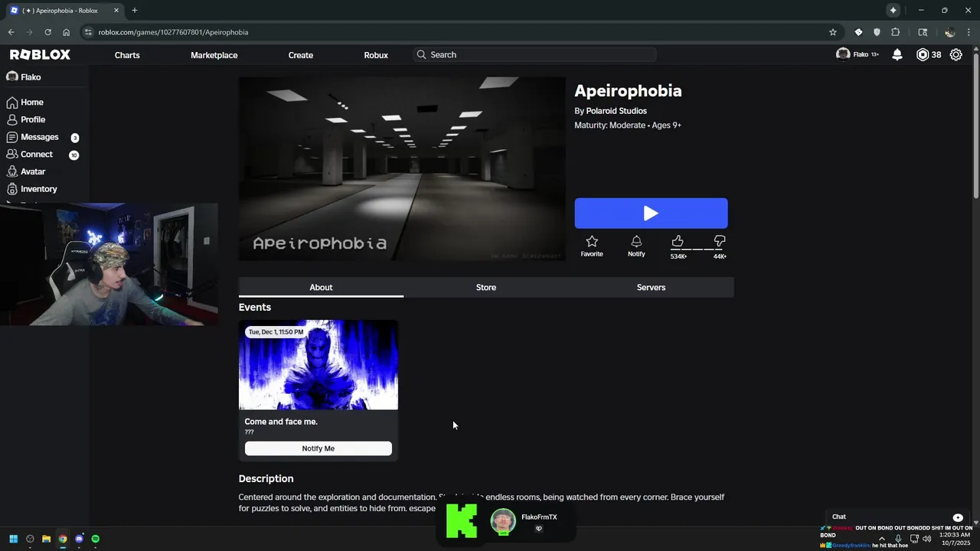980x551 pixels.
Task: Open Discord from taskbar
Action: [80, 539]
